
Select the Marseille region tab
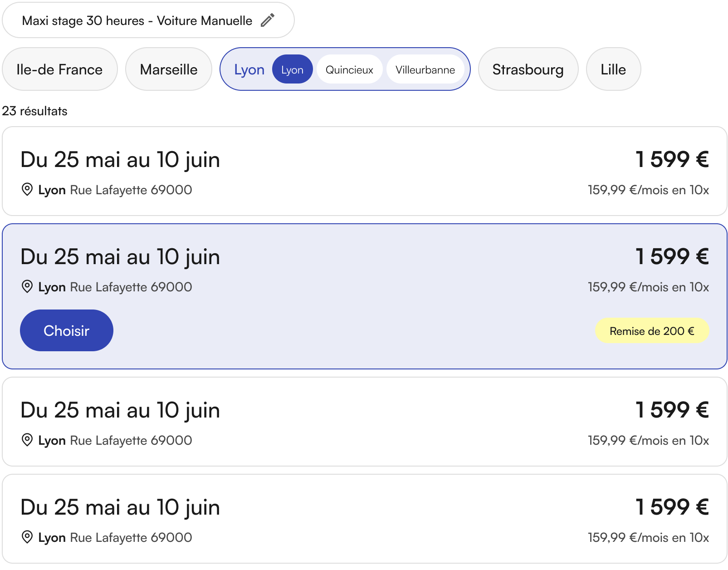[x=169, y=69]
